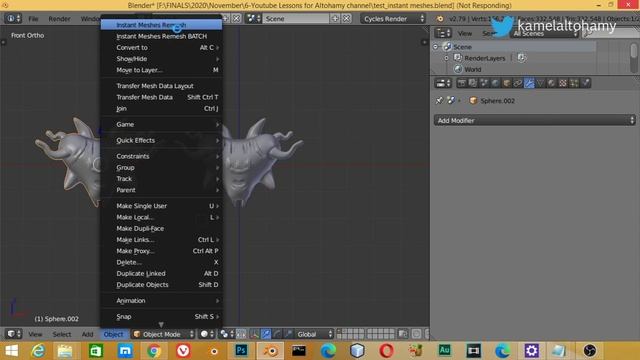Click the delete screen layout X button
640x360 pixels.
(236, 19)
